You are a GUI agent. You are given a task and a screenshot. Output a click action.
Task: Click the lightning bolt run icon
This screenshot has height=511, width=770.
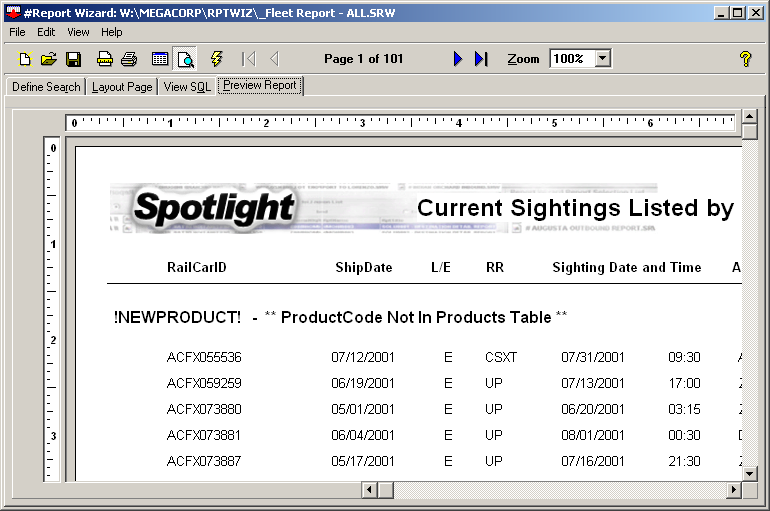[216, 59]
